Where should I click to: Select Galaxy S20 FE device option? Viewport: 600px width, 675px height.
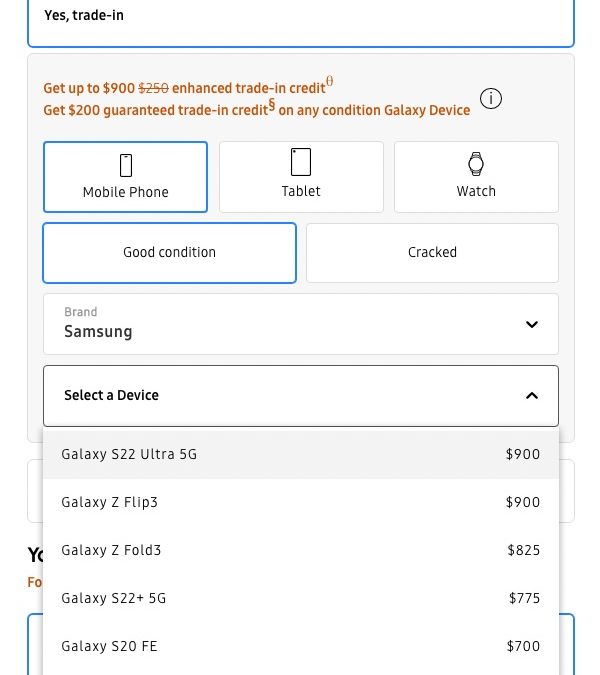click(300, 646)
